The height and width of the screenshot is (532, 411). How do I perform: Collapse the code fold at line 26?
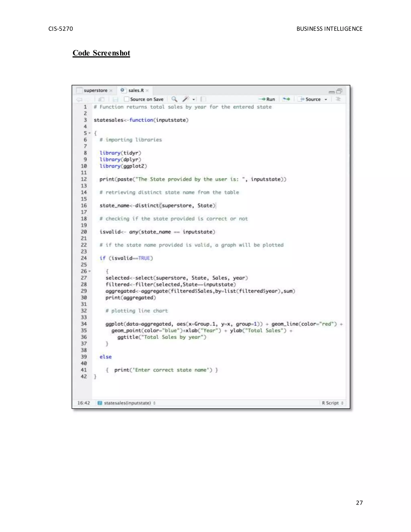coord(90,271)
